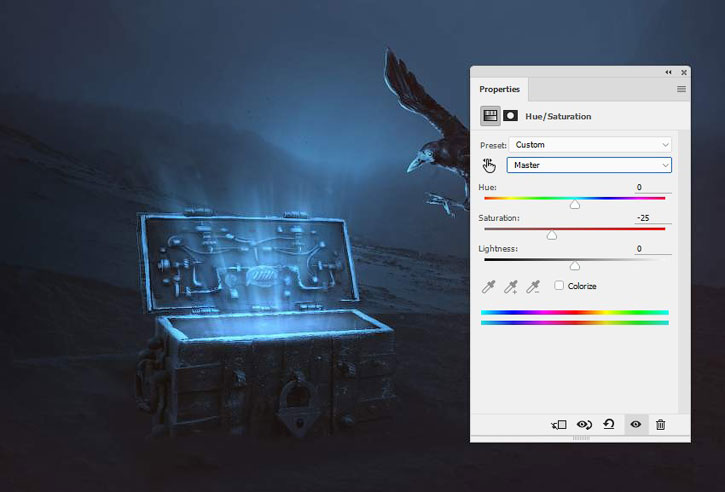
Task: Click the Lightness value field
Action: point(653,249)
